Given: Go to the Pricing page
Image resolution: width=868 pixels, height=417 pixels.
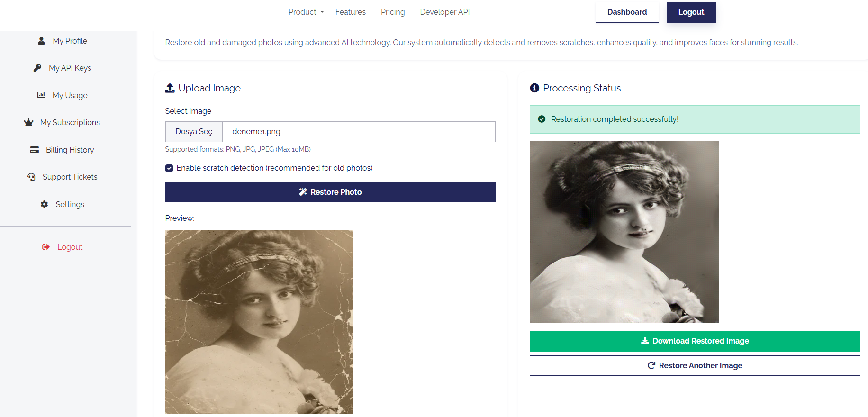Looking at the screenshot, I should point(393,12).
